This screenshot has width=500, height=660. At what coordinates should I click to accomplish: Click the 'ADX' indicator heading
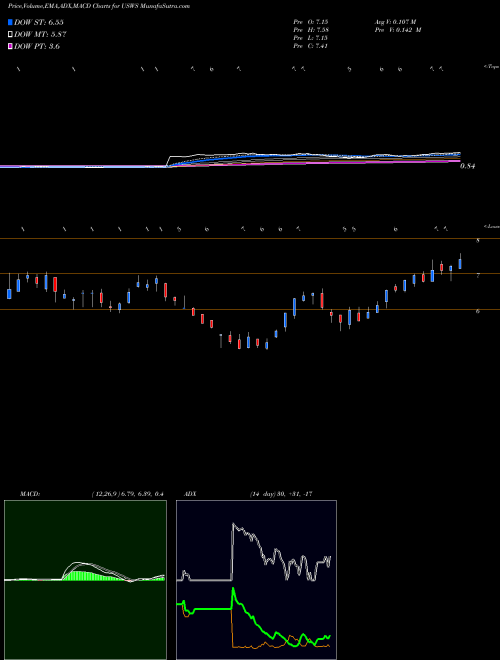point(190,494)
